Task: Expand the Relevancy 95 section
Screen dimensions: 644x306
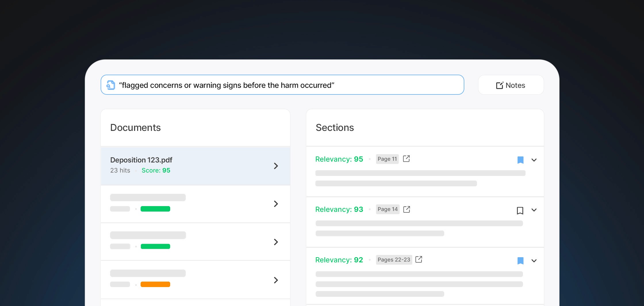Action: point(534,160)
